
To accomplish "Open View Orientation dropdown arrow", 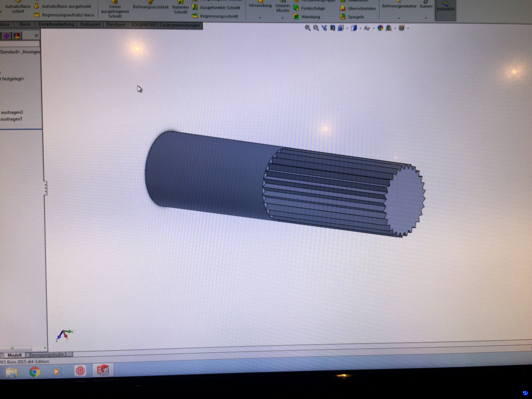I will tap(347, 28).
